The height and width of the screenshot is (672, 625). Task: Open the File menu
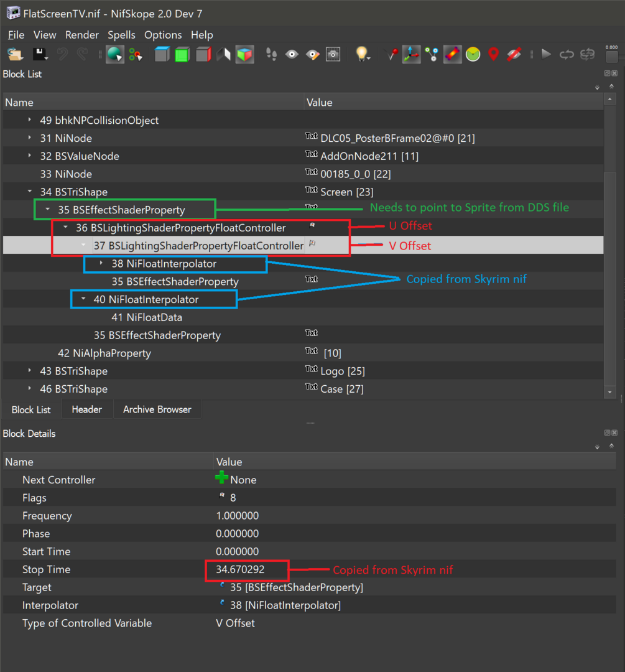tap(16, 35)
